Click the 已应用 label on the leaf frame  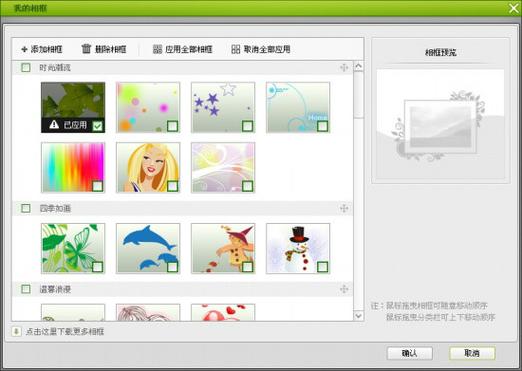pyautogui.click(x=75, y=125)
